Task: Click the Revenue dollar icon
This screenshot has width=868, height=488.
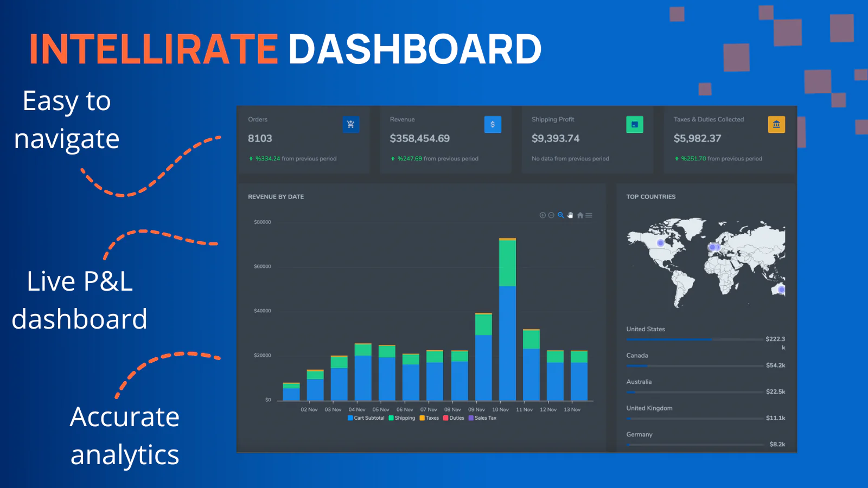Action: 493,124
